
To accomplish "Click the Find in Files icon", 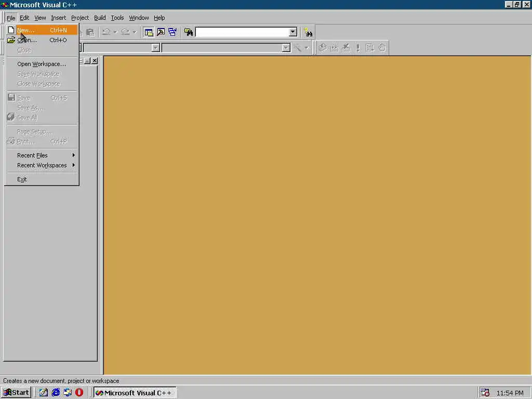I will pos(189,32).
